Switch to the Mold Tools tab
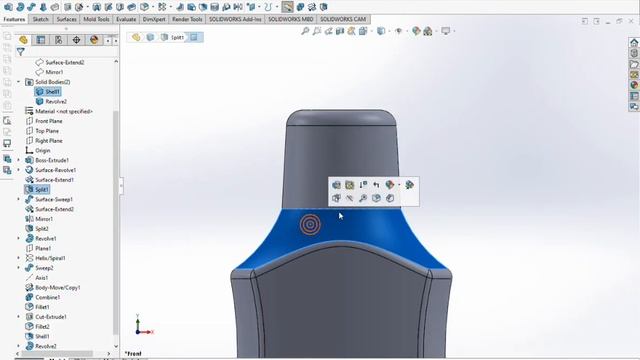 click(96, 19)
